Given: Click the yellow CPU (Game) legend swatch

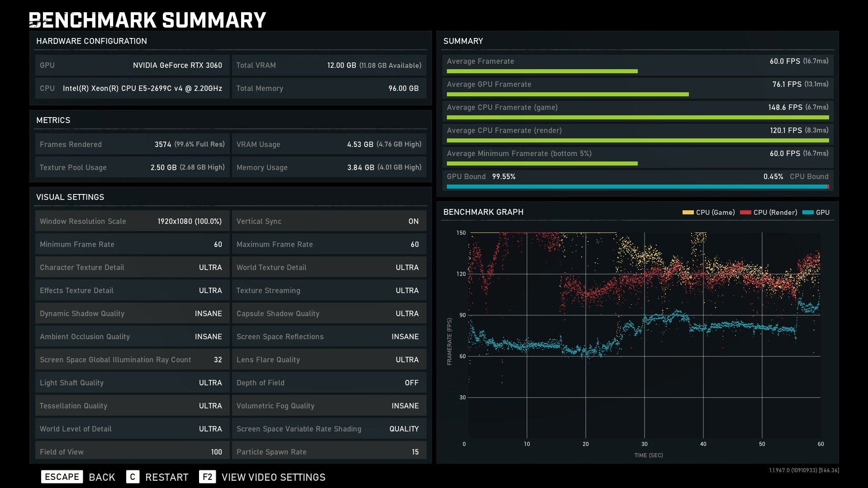Looking at the screenshot, I should tap(688, 213).
